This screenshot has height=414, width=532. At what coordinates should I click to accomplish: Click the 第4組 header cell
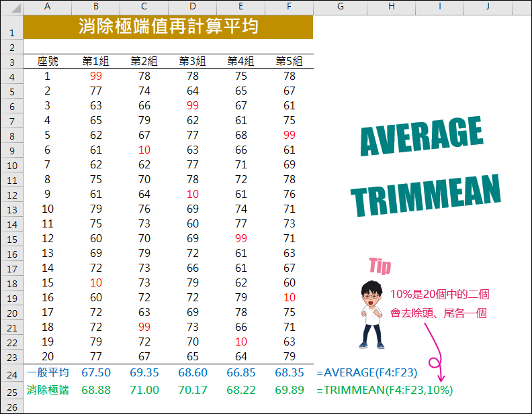click(241, 61)
